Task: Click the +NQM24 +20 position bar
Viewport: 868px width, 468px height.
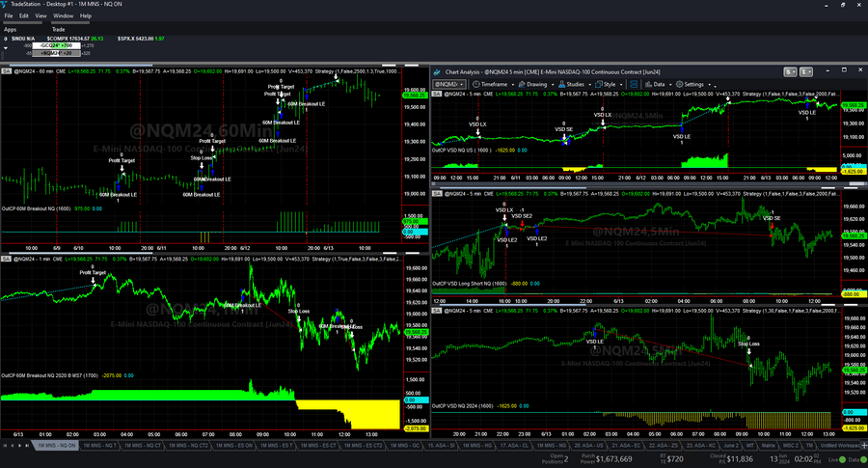Action: click(x=57, y=53)
